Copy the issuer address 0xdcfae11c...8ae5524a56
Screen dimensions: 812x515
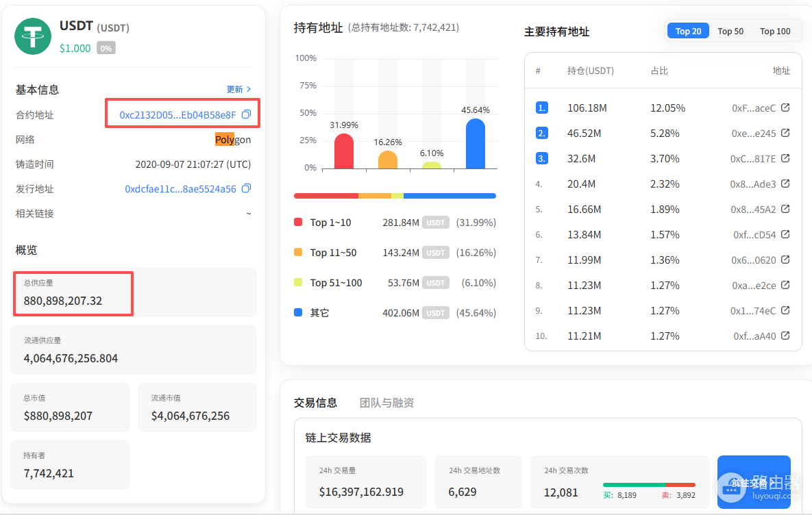[247, 188]
